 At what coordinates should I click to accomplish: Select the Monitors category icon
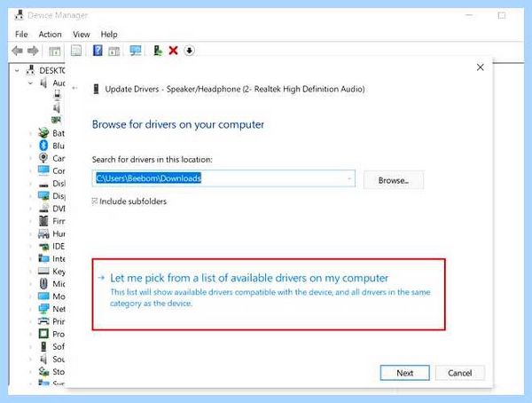(43, 296)
